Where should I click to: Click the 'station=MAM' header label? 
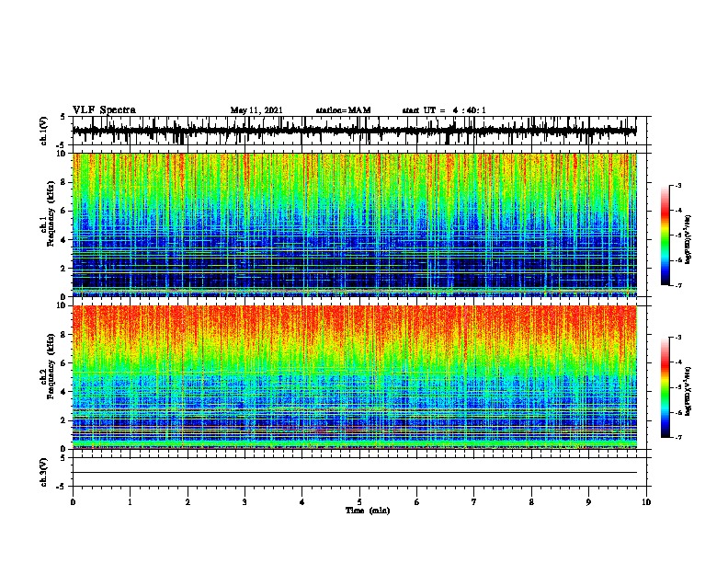343,110
